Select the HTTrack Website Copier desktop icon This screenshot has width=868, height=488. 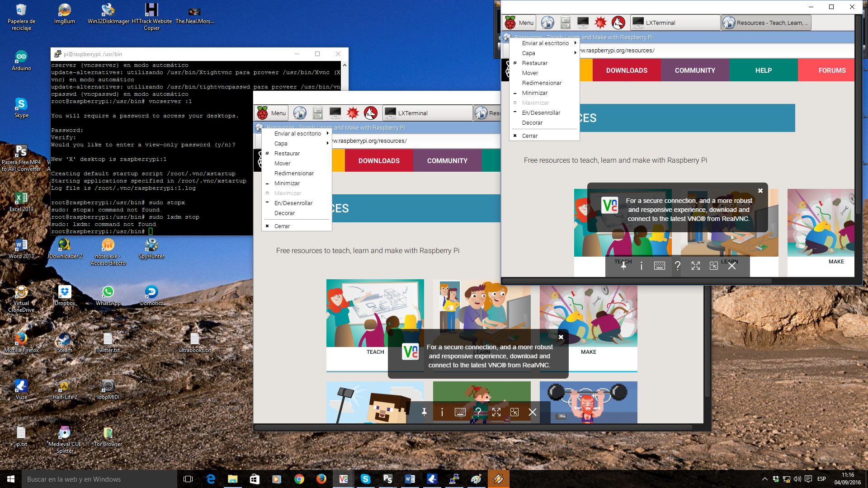pyautogui.click(x=151, y=17)
